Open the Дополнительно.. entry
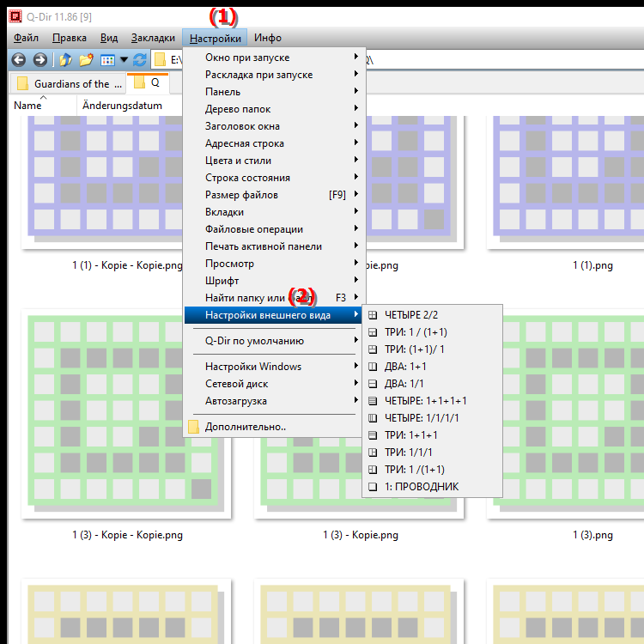This screenshot has height=644, width=644. pyautogui.click(x=273, y=427)
